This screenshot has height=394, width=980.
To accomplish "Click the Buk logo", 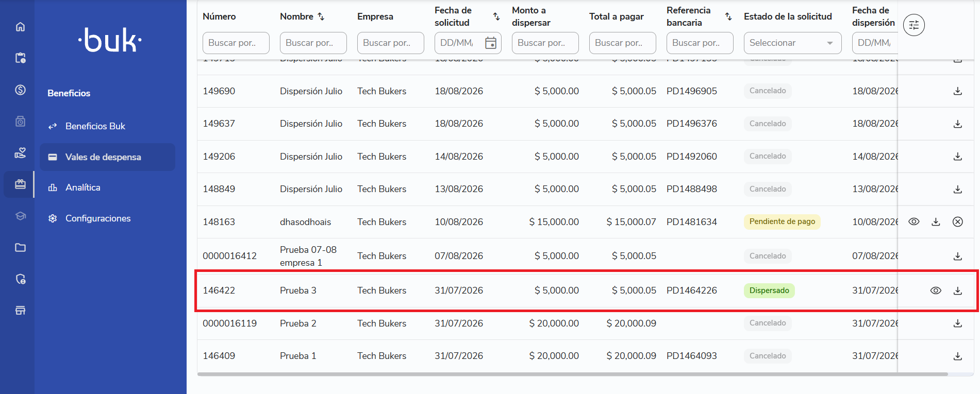I will tap(110, 40).
